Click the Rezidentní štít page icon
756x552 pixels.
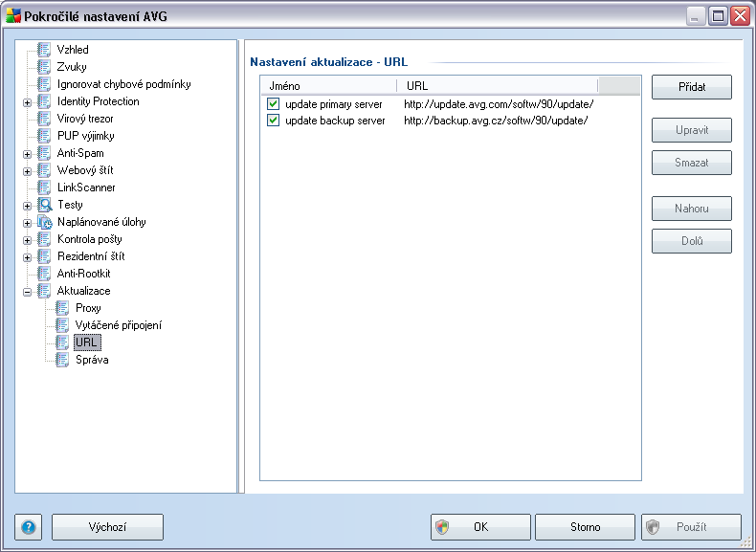pyautogui.click(x=44, y=256)
